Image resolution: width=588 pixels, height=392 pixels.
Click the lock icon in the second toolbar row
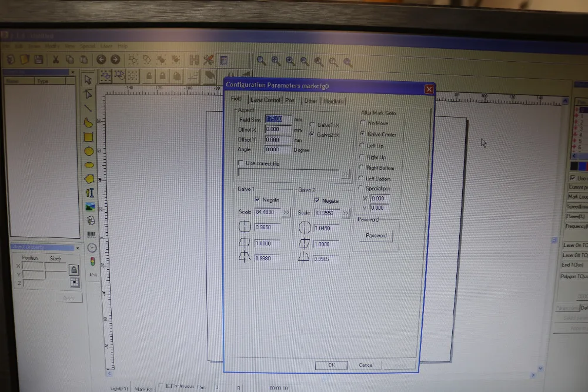click(x=149, y=76)
